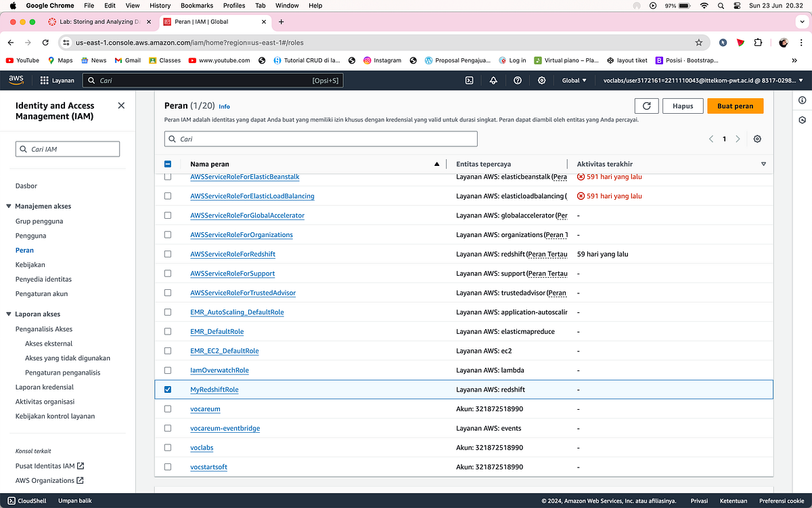Open the CloudShell terminal icon in the navbar
Viewport: 812px width, 508px height.
469,80
